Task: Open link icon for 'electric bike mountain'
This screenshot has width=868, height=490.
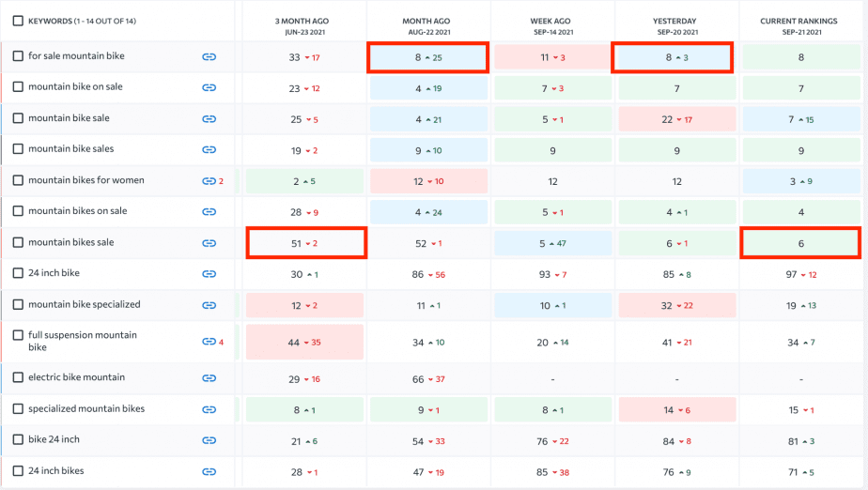Action: coord(209,378)
